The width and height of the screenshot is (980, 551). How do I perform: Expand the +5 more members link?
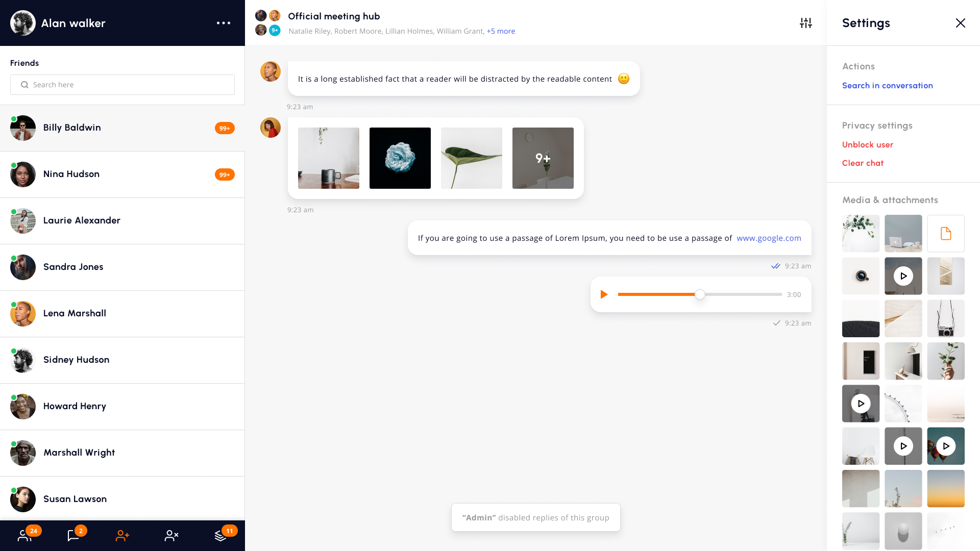point(500,31)
